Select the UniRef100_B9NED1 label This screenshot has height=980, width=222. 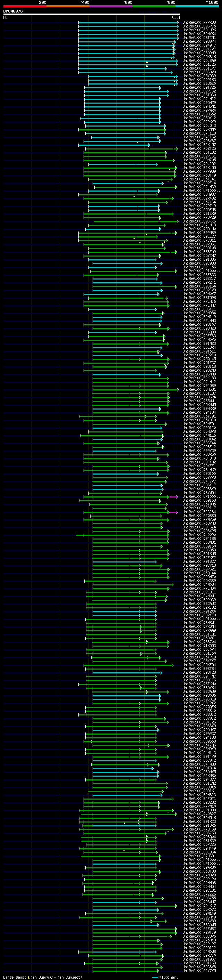199,424
